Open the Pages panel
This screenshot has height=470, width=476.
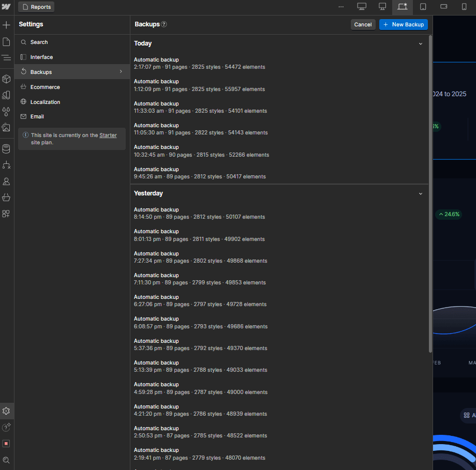[x=6, y=41]
